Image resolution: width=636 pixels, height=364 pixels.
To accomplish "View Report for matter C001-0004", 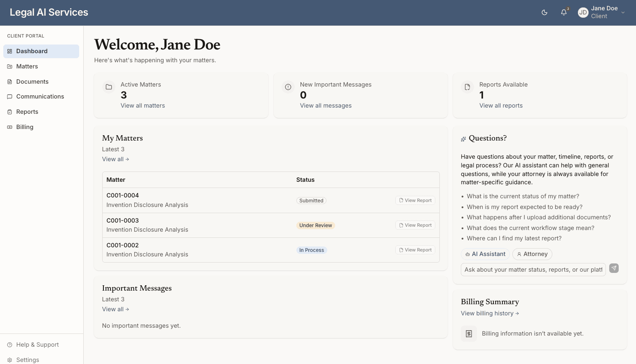I will pyautogui.click(x=415, y=200).
